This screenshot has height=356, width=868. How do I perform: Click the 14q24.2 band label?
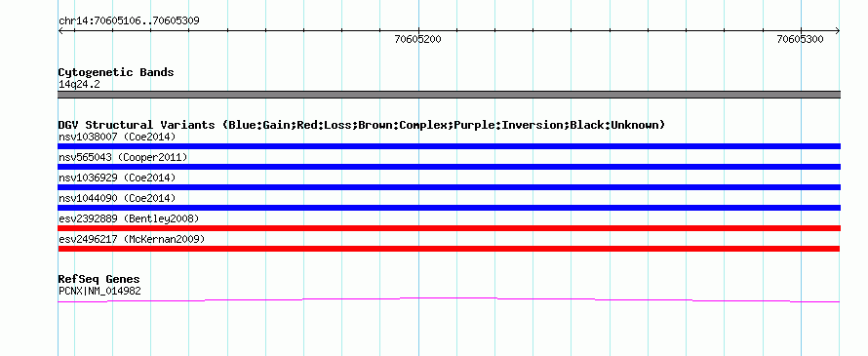[79, 85]
